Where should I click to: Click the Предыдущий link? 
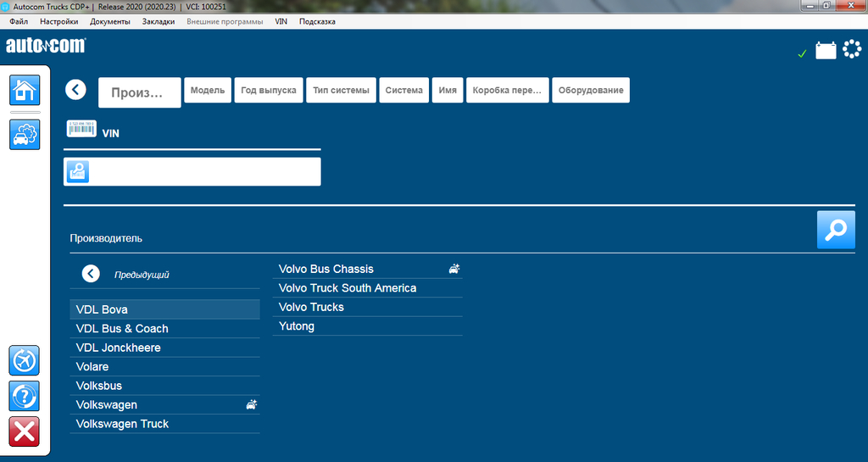[142, 275]
